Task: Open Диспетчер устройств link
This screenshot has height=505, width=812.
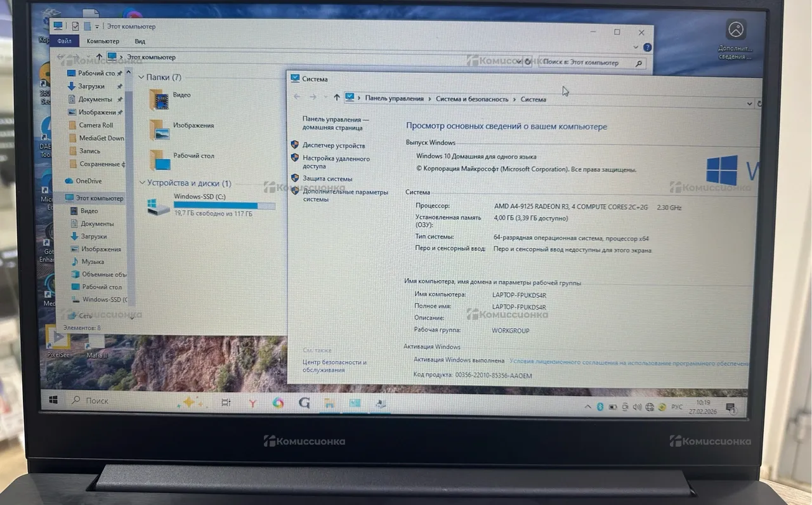Action: click(x=334, y=145)
